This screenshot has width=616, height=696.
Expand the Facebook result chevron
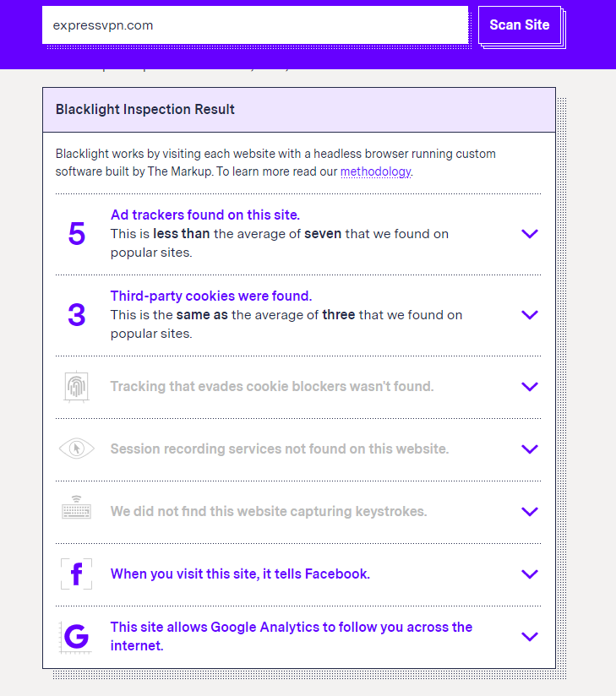pos(530,574)
